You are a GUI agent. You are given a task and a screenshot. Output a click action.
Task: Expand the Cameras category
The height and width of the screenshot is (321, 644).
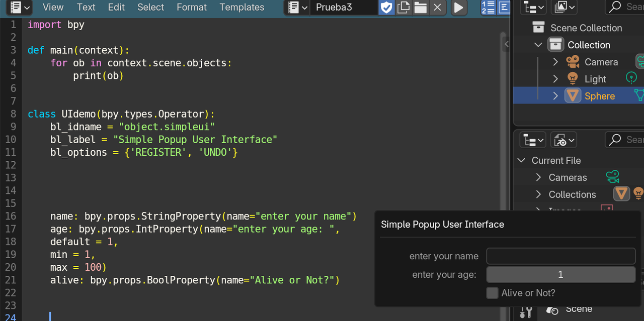[538, 177]
